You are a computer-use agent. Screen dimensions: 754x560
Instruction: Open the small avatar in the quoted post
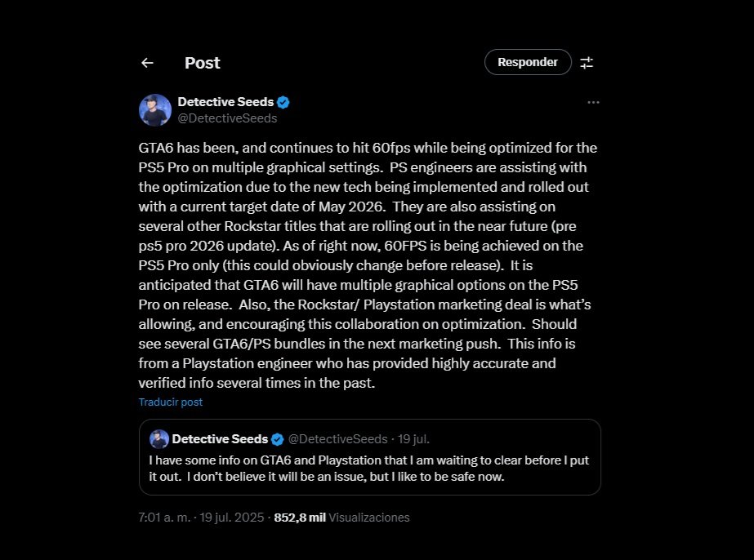pos(158,439)
